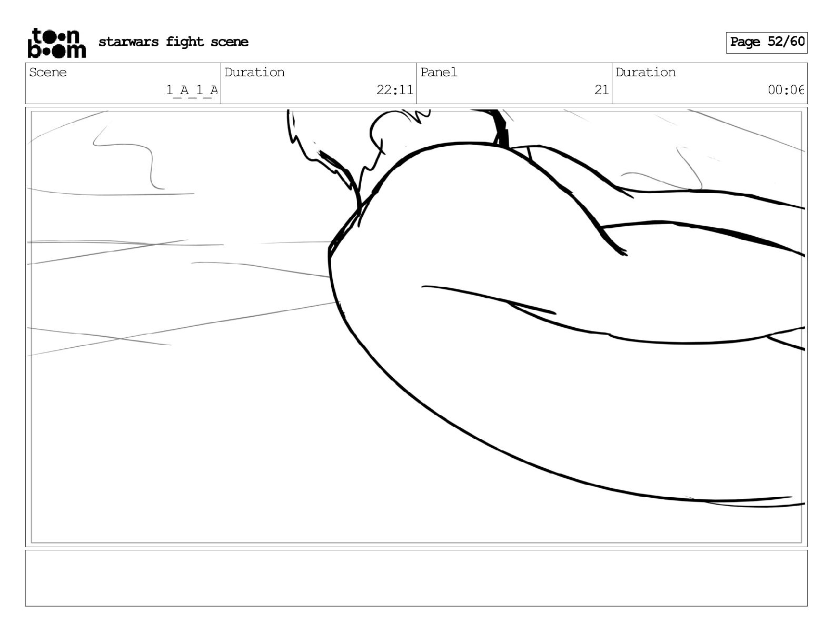This screenshot has height=644, width=834.
Task: Click the empty notes box below the panel
Action: [416, 578]
